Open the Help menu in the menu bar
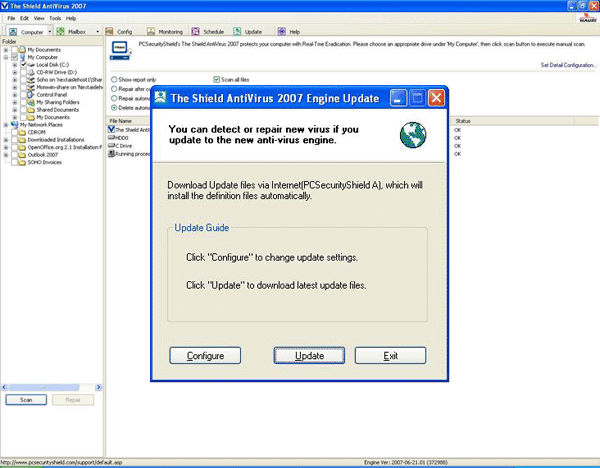Screen dimensions: 600x468 pyautogui.click(x=71, y=18)
